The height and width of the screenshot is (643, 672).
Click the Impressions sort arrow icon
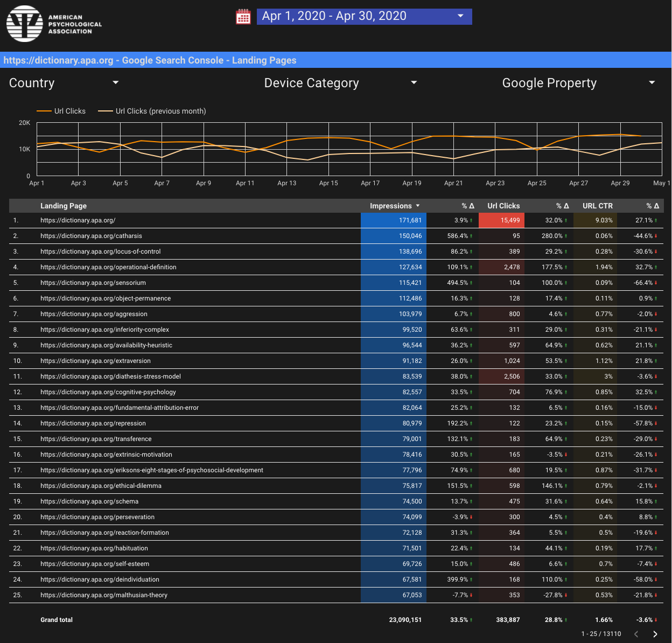point(418,206)
